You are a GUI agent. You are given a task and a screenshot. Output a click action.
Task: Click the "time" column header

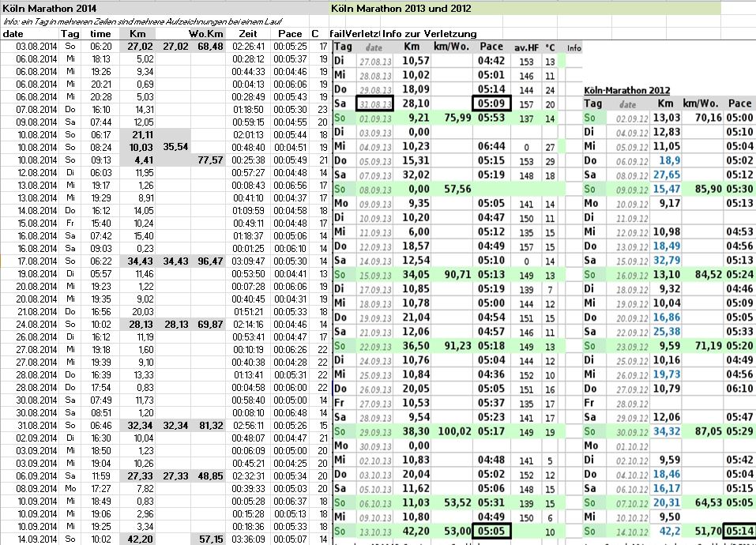pos(100,34)
